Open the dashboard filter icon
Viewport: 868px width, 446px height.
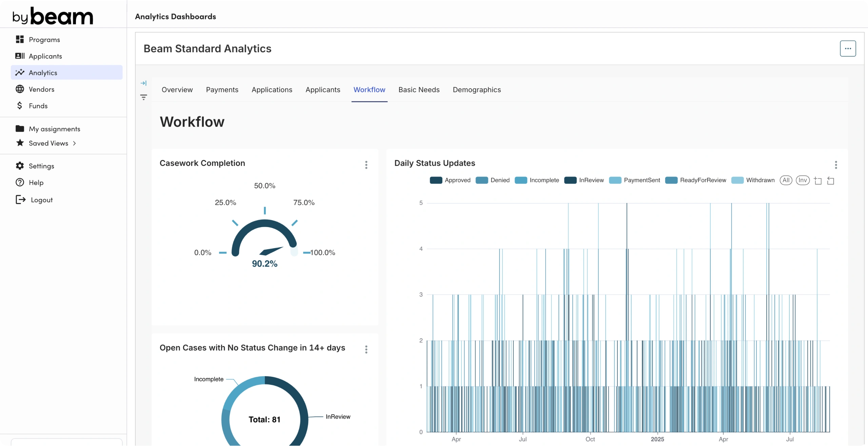point(144,97)
